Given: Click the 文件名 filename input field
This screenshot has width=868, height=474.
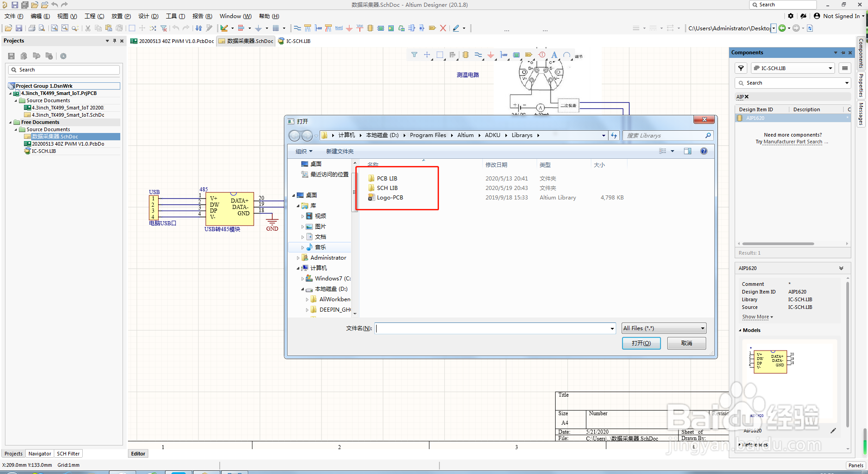Looking at the screenshot, I should point(492,328).
